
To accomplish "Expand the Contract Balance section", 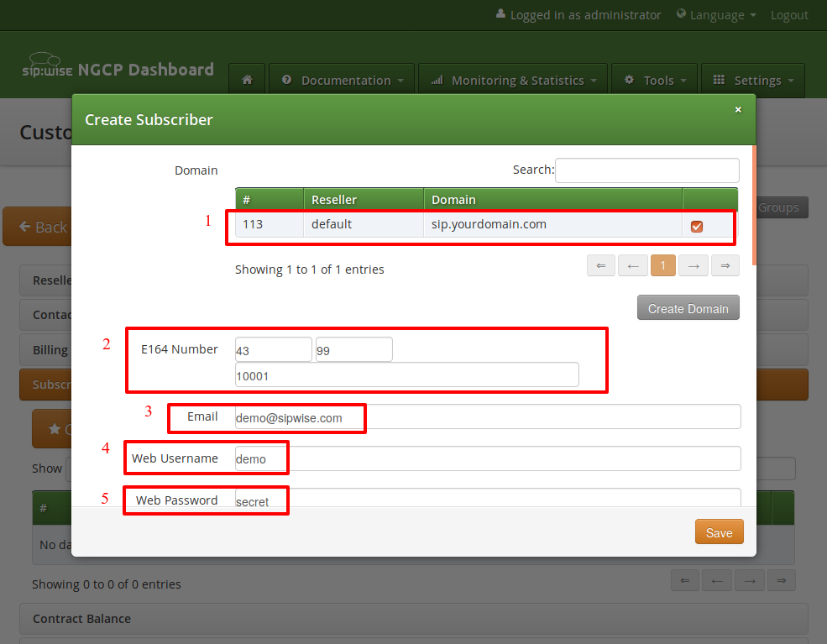I will point(81,619).
